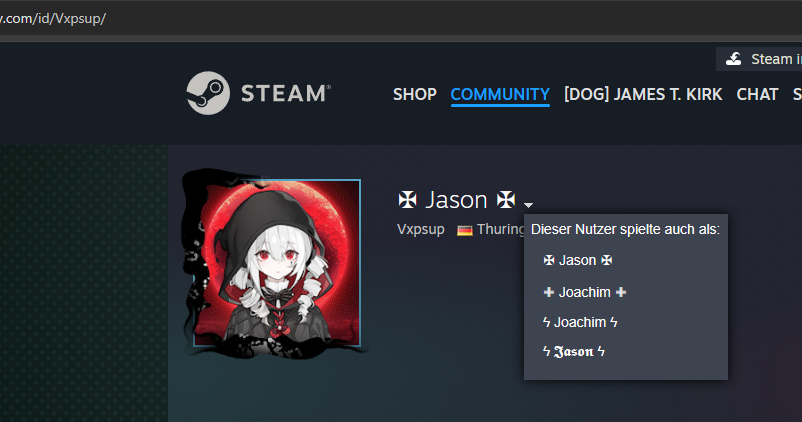Click the Thuring location text

[x=501, y=229]
